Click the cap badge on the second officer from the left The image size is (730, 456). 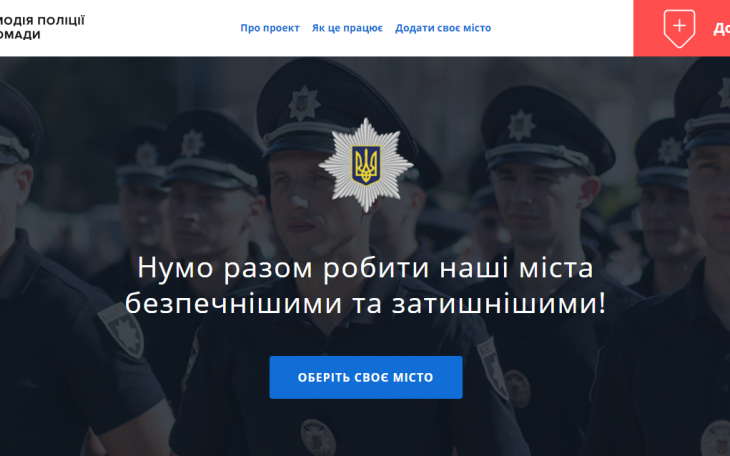tap(192, 143)
